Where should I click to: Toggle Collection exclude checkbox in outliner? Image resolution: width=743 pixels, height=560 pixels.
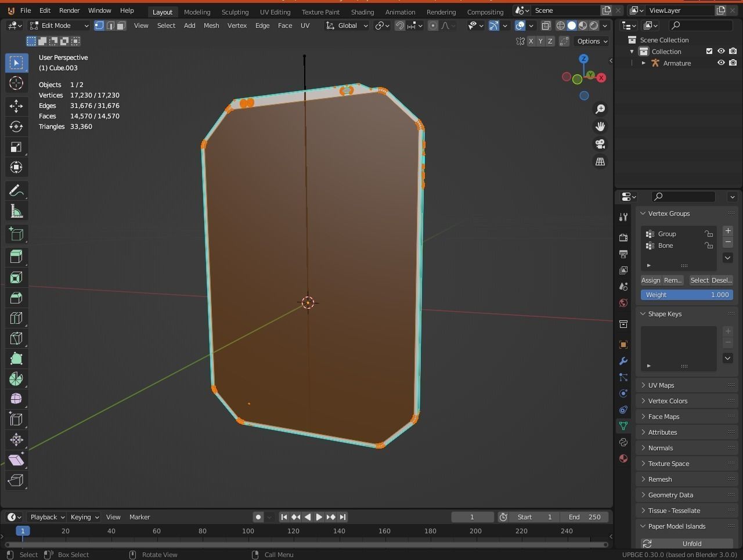(709, 51)
